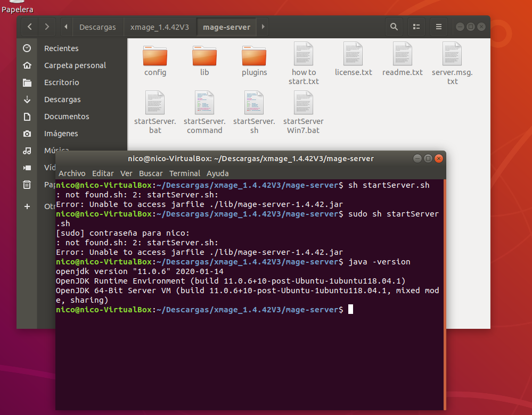Click right path-scroll arrow after mage-server
The height and width of the screenshot is (415, 532).
click(x=263, y=27)
